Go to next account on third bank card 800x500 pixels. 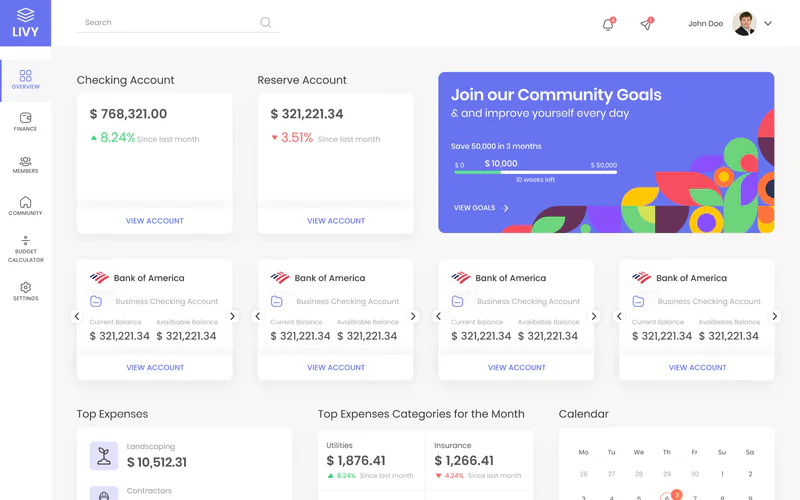594,316
